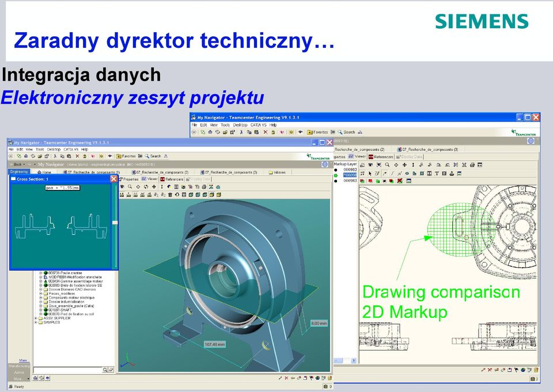Select the Sous_ensemble_poulie (Catia) folder
553x392 pixels.
point(69,306)
